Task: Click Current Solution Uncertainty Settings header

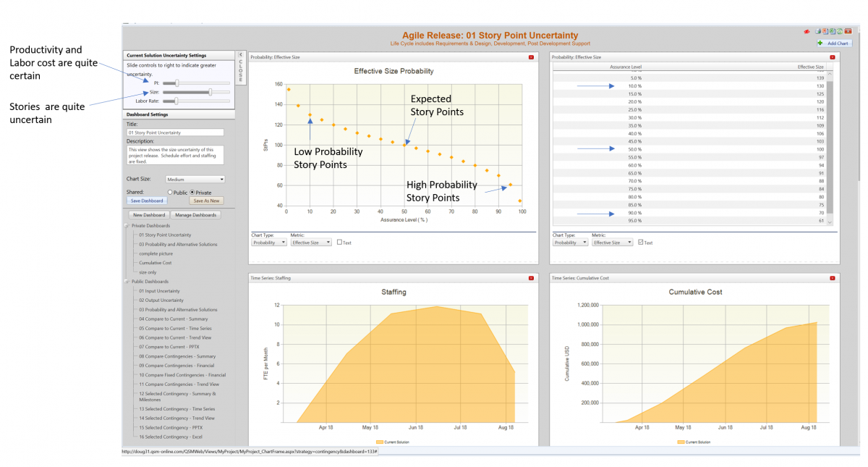Action: coord(179,55)
